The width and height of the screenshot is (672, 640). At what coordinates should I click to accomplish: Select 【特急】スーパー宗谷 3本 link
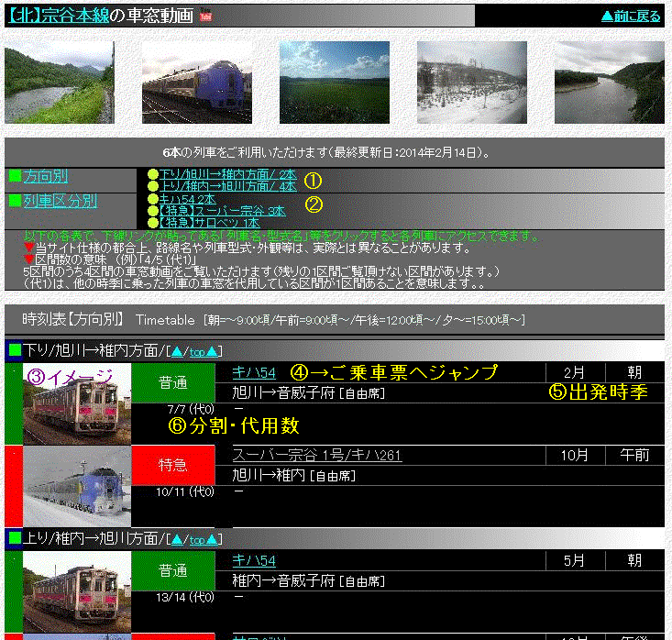pos(223,211)
